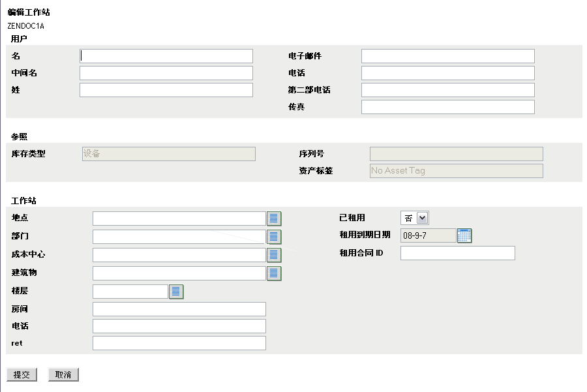Viewport: 587px width, 392px height.
Task: Expand the 已租用 dropdown
Action: tap(422, 218)
